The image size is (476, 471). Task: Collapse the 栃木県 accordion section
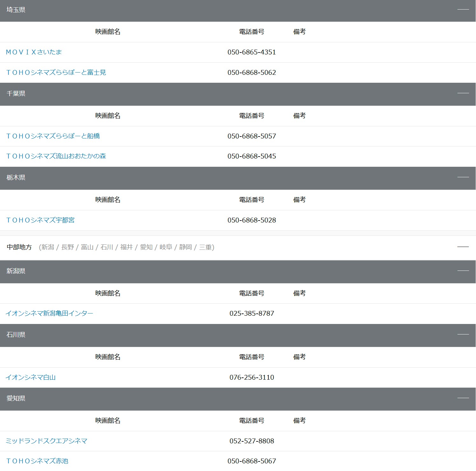pos(463,177)
